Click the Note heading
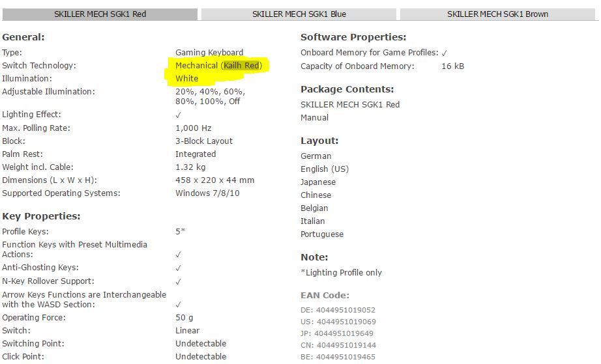Image resolution: width=601 pixels, height=364 pixels. click(x=314, y=257)
